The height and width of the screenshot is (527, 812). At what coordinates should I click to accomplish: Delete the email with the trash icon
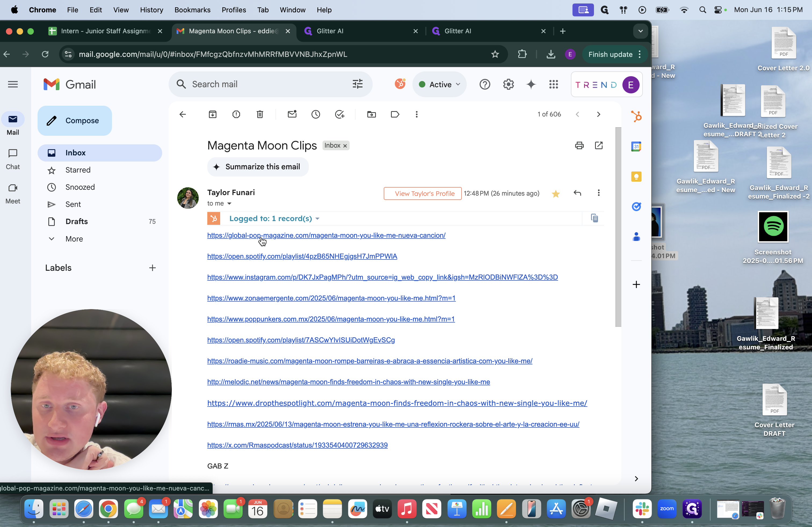click(260, 114)
